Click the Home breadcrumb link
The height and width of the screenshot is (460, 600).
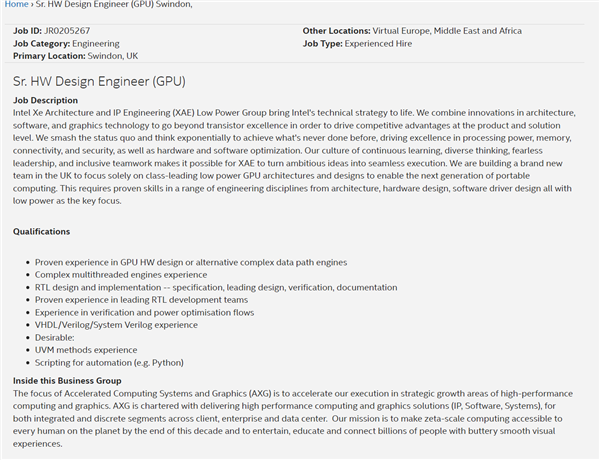click(16, 5)
